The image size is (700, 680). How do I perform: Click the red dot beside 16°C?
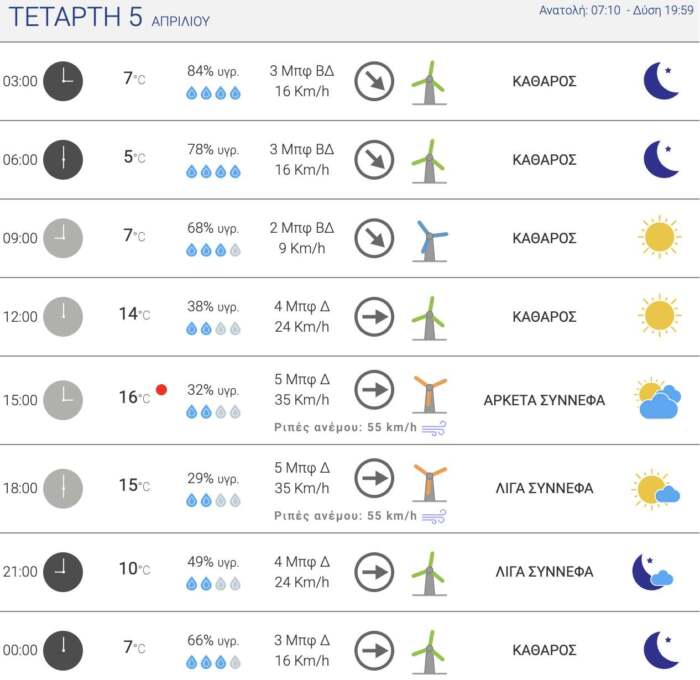(161, 389)
